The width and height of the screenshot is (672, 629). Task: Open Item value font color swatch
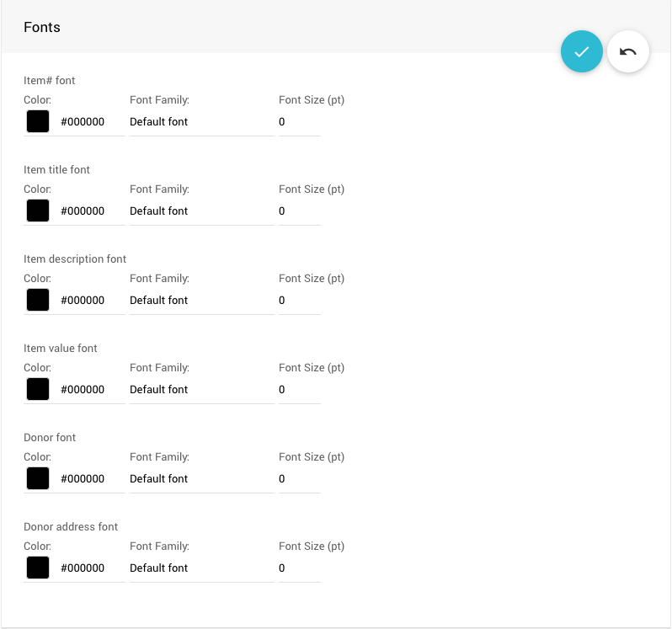[38, 389]
